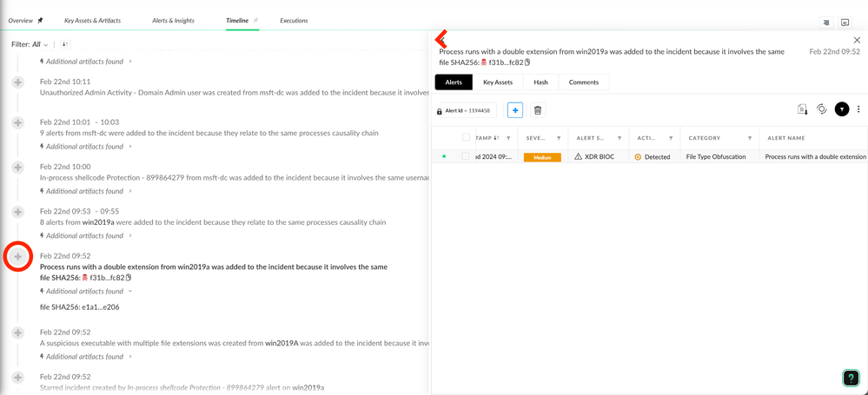Viewport: 868px width, 395px height.
Task: Expand timeline marker for Feb 22nd 10:11
Action: point(17,82)
